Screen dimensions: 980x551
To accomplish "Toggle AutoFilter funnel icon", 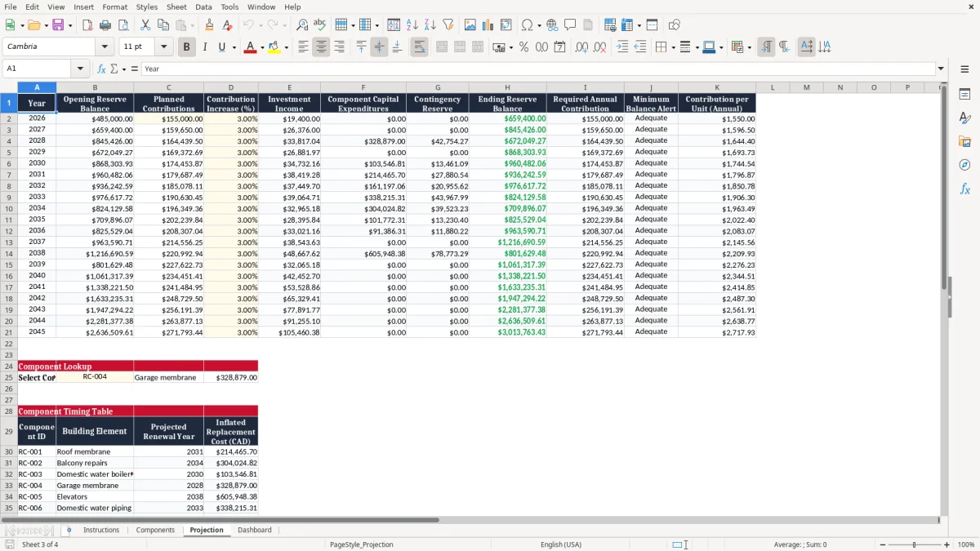I will point(448,25).
